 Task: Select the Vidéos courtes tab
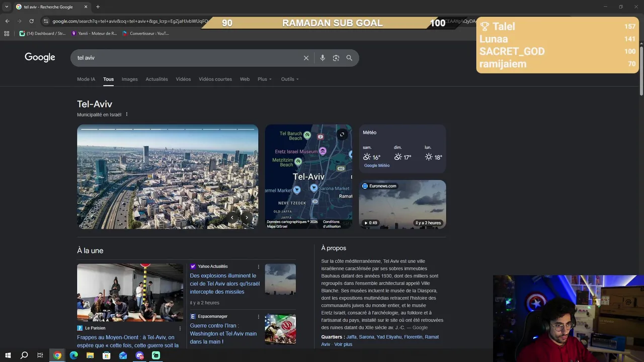tap(215, 79)
